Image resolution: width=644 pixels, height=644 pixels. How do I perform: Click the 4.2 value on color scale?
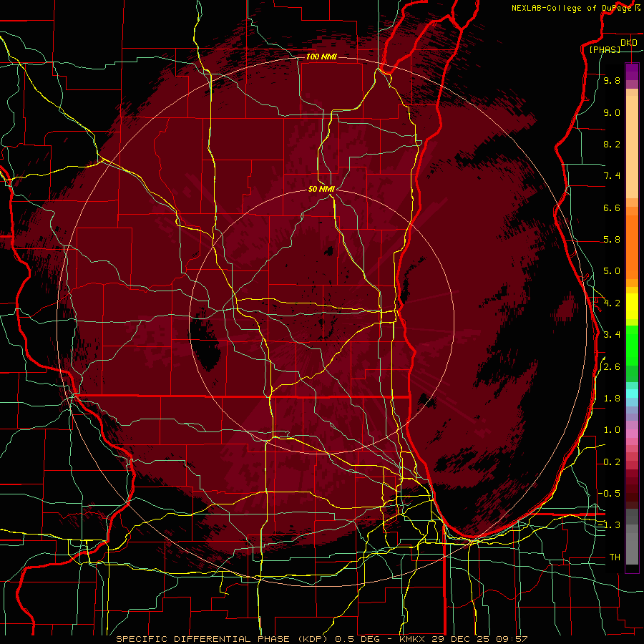[612, 303]
